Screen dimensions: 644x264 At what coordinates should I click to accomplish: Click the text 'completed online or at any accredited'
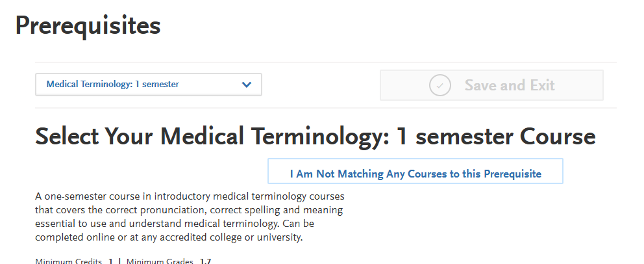pyautogui.click(x=169, y=237)
